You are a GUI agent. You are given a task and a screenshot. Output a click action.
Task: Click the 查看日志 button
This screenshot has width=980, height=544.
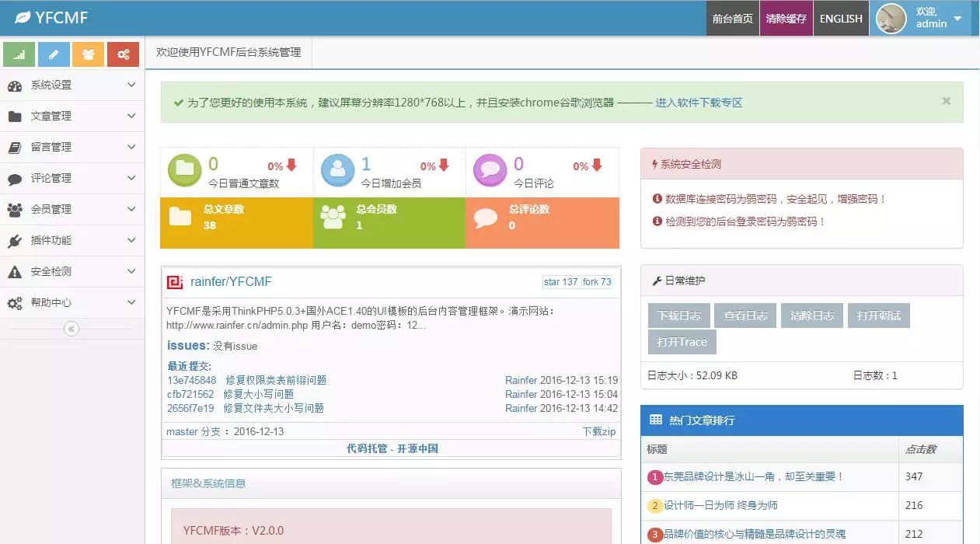pyautogui.click(x=745, y=316)
